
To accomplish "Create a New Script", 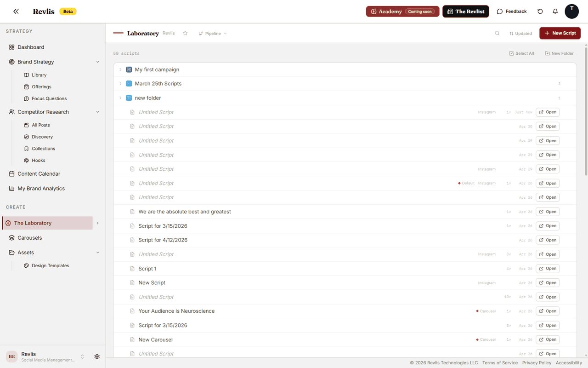I will pos(560,33).
